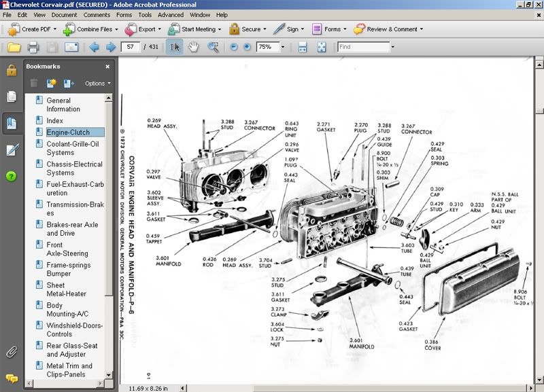Close the Bookmarks panel

point(107,66)
